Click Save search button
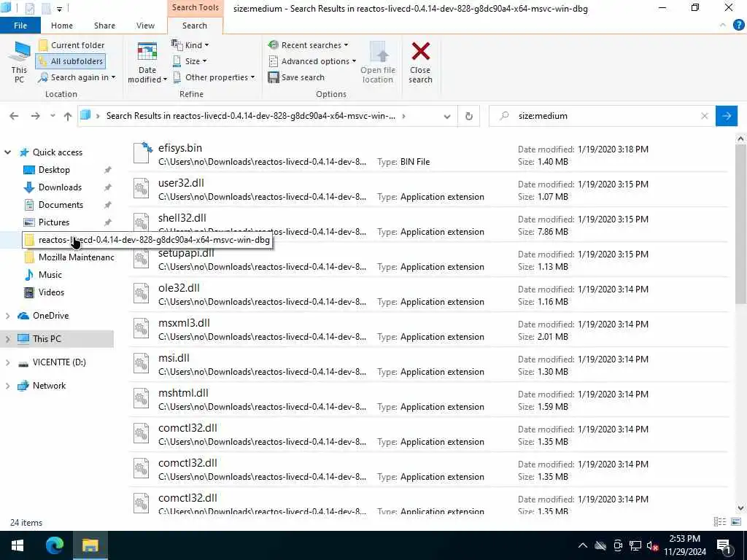The width and height of the screenshot is (747, 560). 296,77
